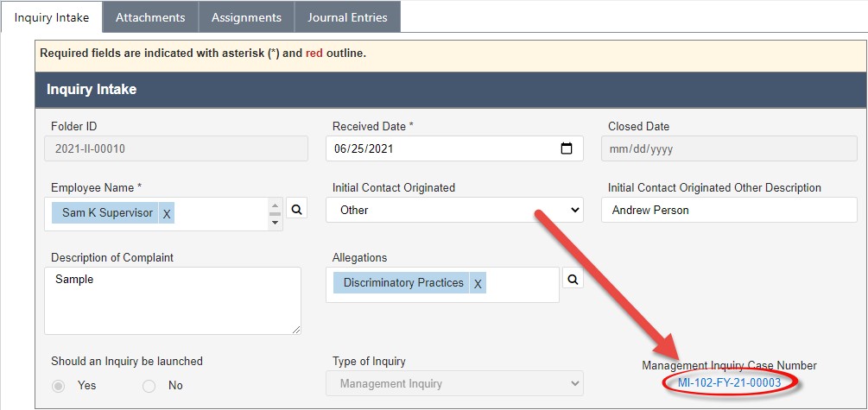868x410 pixels.
Task: Switch to the Attachments tab
Action: [x=150, y=17]
